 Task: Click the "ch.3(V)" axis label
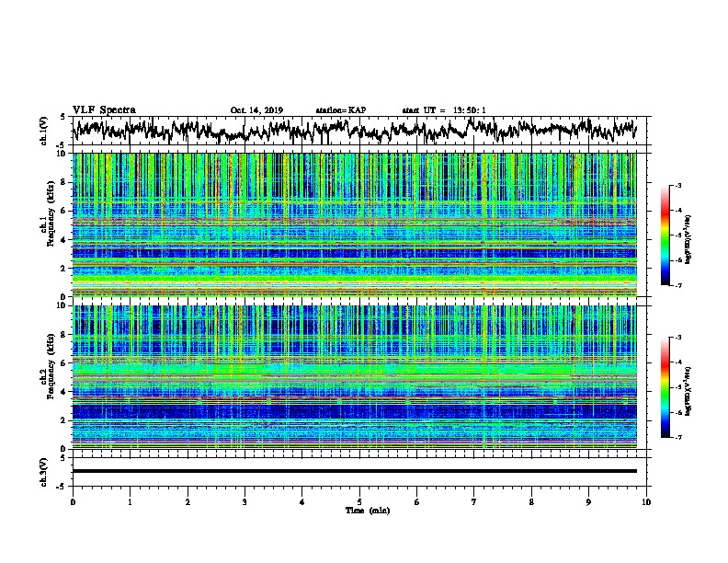point(43,473)
